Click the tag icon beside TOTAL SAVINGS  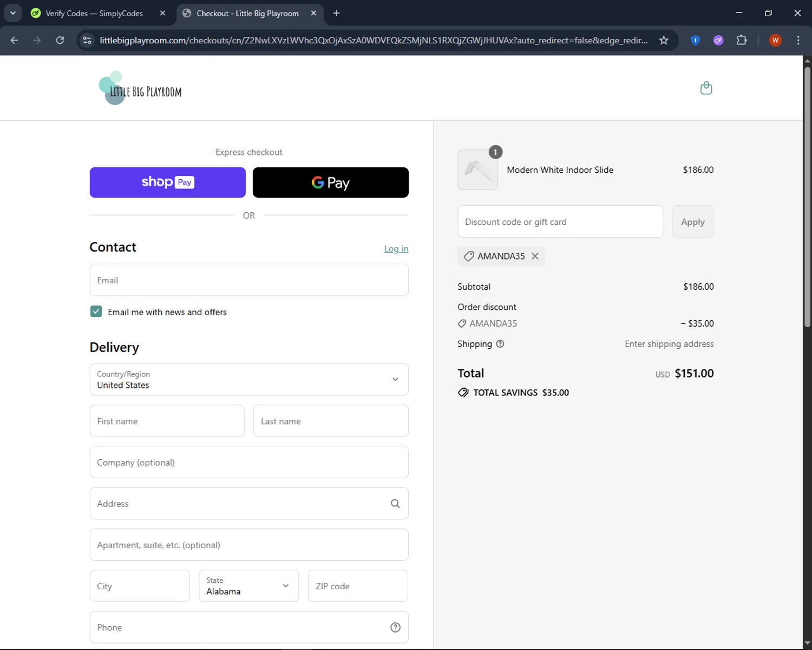(463, 393)
